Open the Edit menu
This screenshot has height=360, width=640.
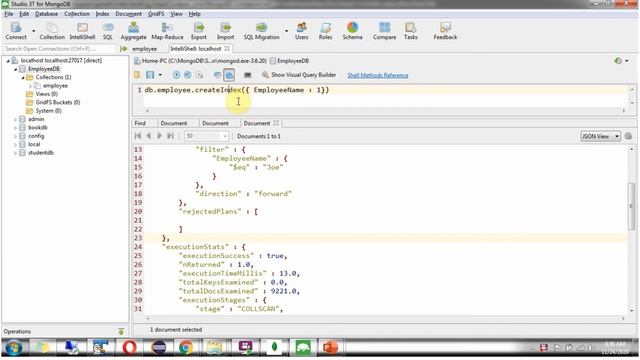pos(24,14)
